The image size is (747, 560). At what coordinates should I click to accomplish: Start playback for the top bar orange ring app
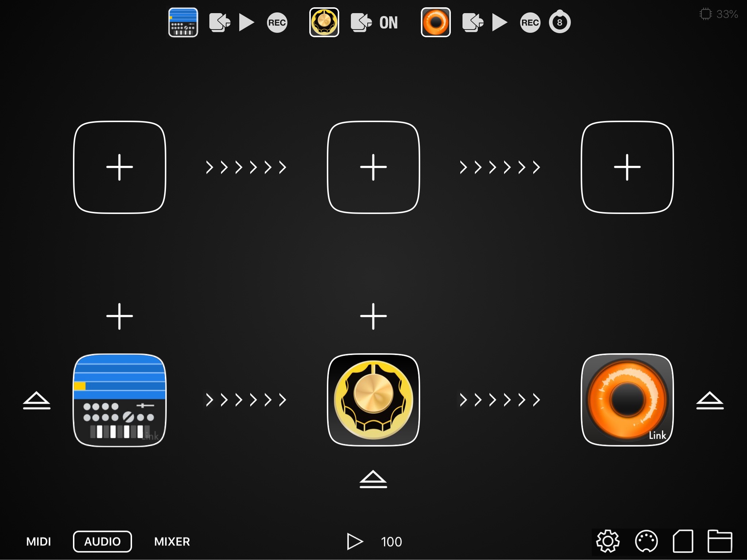(500, 23)
